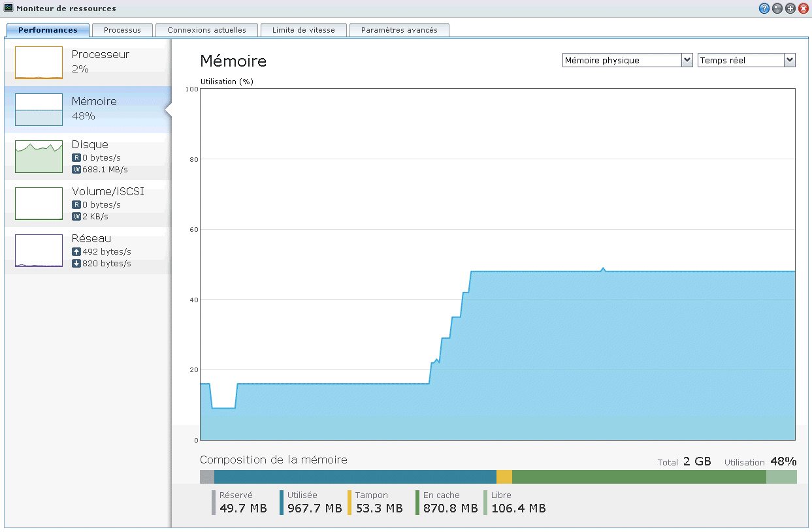
Task: Go to the Limite de vitesse tab
Action: (x=303, y=30)
